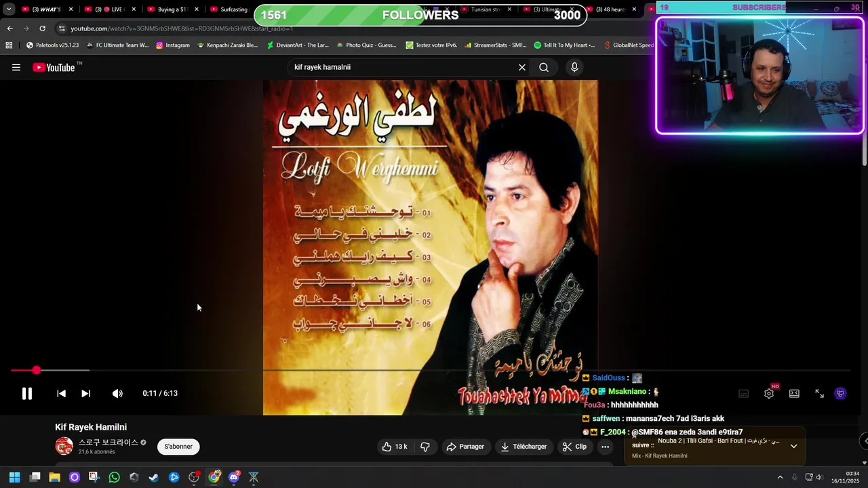The height and width of the screenshot is (488, 868).
Task: Open FC Ultimate Team bookmark
Action: [x=117, y=45]
